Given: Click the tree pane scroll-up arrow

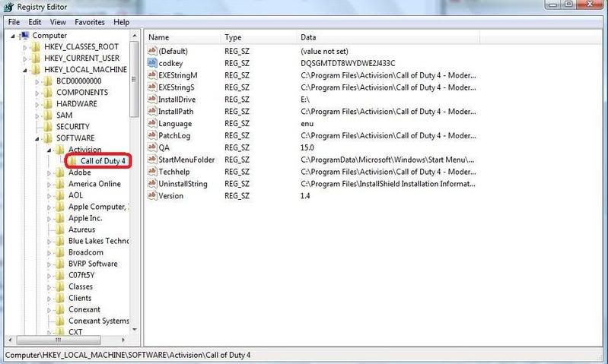Looking at the screenshot, I should 135,36.
